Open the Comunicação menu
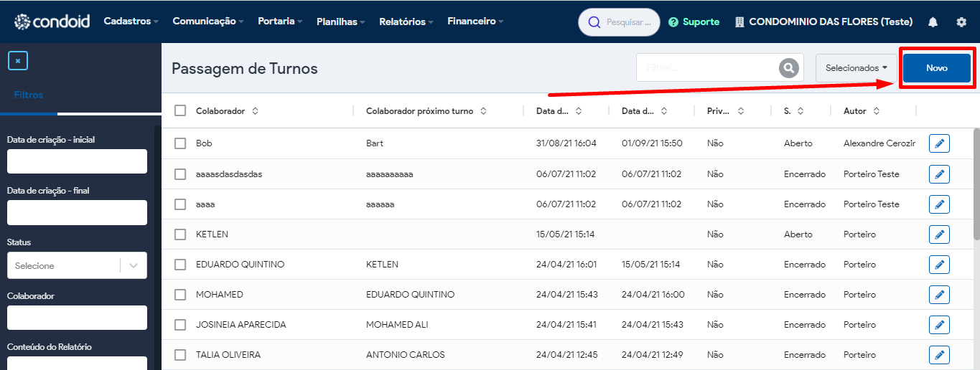 click(x=208, y=22)
